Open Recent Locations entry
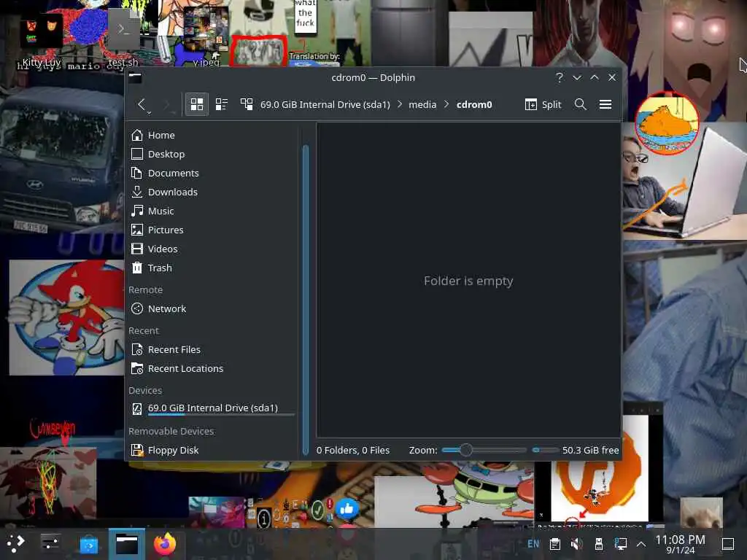The image size is (747, 560). pos(213,368)
